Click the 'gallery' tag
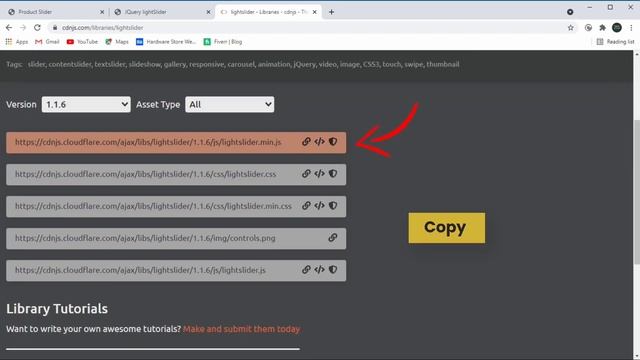The height and width of the screenshot is (360, 640). pos(175,64)
